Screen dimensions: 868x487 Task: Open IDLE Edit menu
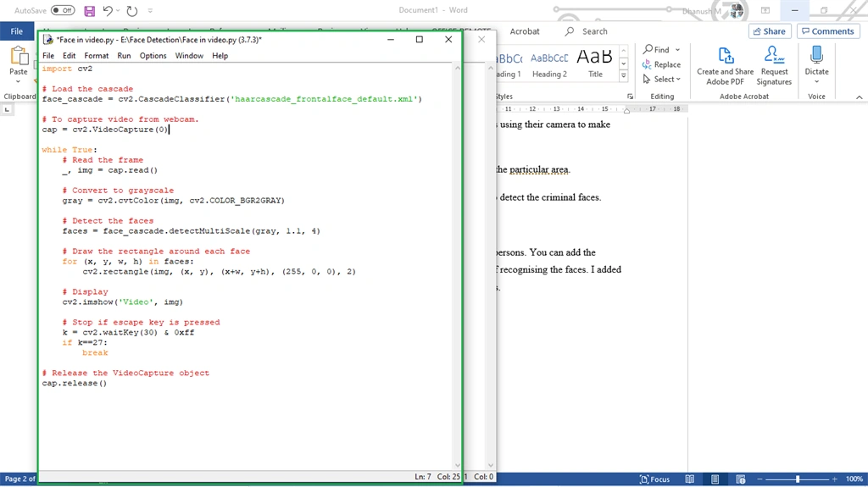[69, 56]
